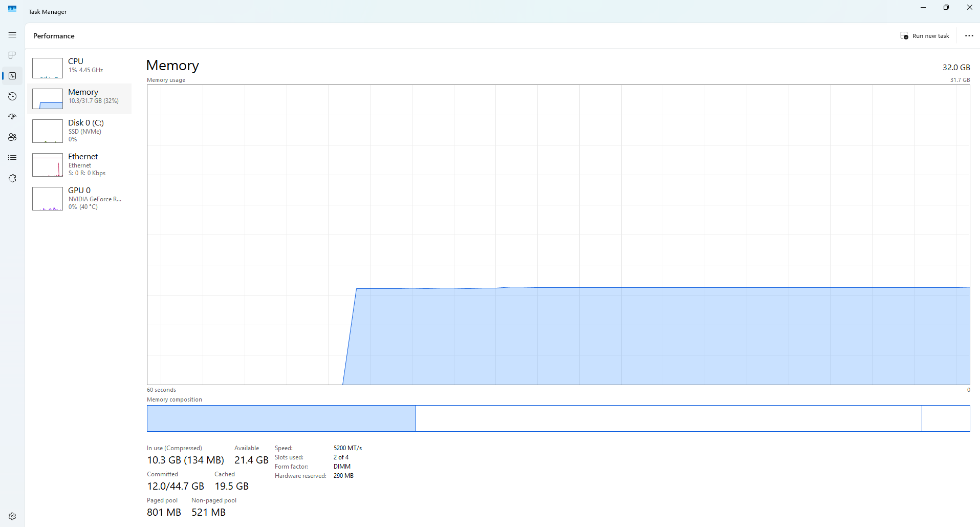The width and height of the screenshot is (980, 527).
Task: Select Ethernet resource entry
Action: [x=79, y=165]
